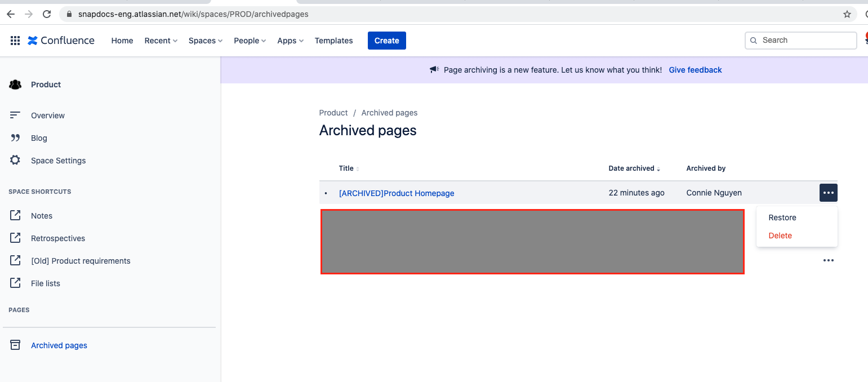Open the Notes external shortcut icon

point(15,215)
